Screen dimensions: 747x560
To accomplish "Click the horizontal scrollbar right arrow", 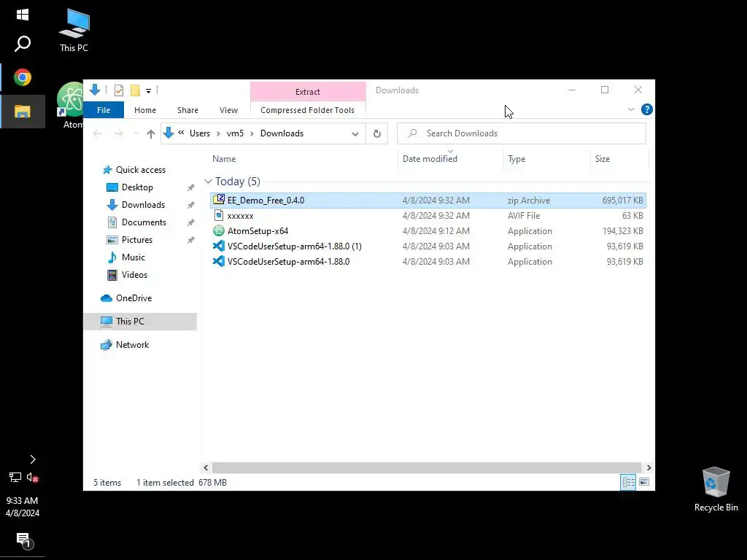I will click(649, 467).
